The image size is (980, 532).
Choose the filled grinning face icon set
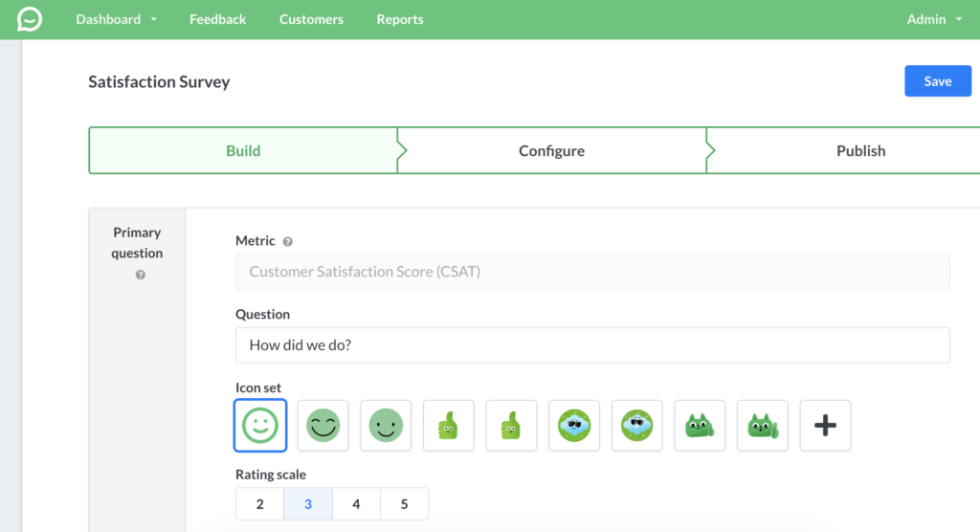click(x=323, y=426)
